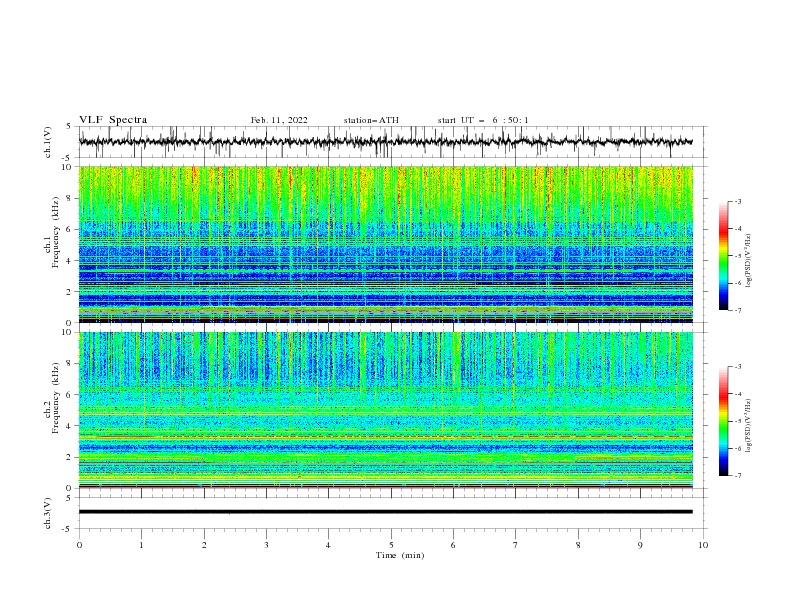This screenshot has width=792, height=612.
Task: Click the "station=ATH" header label
Action: pos(371,120)
